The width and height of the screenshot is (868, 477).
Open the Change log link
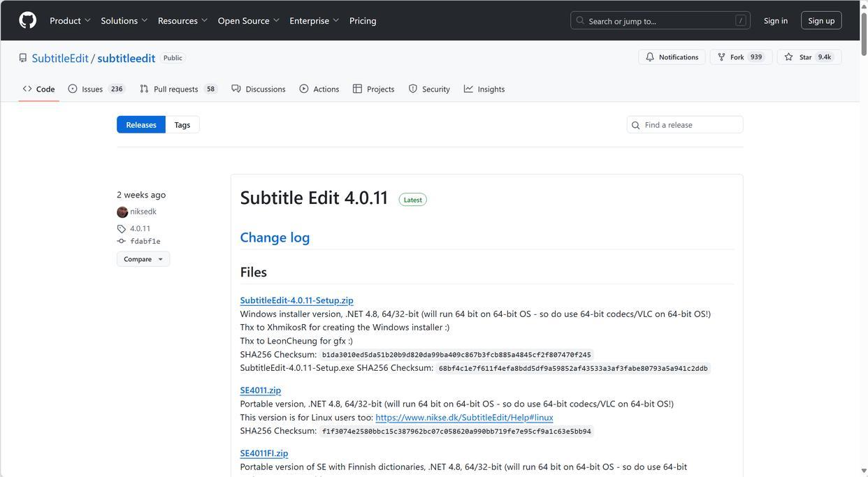pos(275,237)
